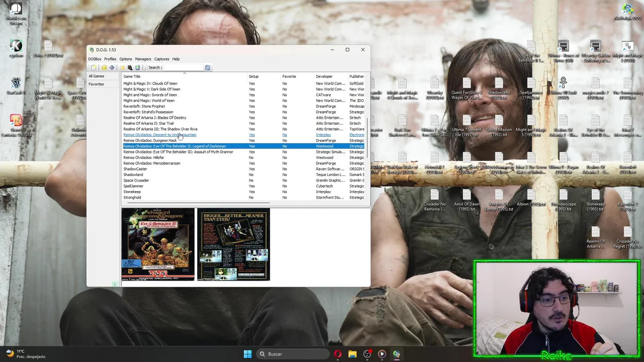
Task: Select Ravenloft: Strahd's Possession row
Action: click(x=244, y=112)
